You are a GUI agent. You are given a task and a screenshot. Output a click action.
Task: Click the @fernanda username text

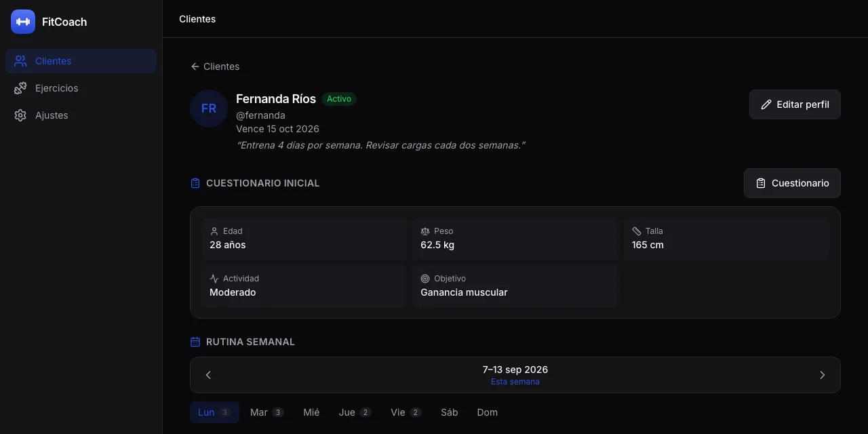point(260,115)
